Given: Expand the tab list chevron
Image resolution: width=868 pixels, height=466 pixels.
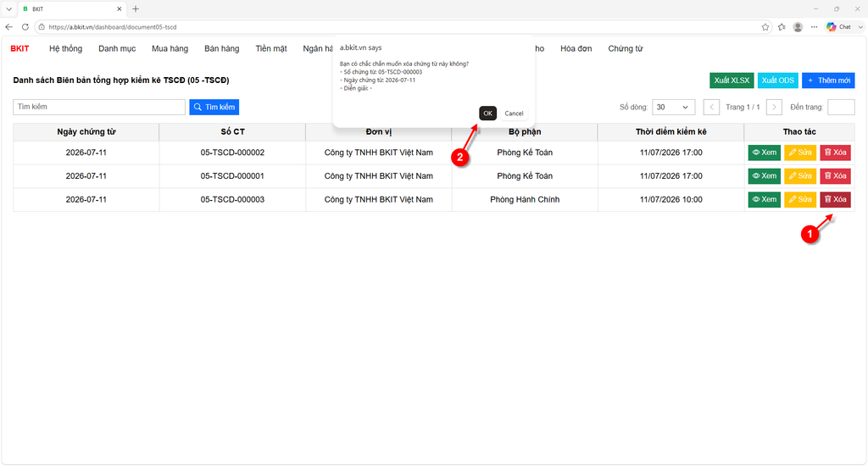Looking at the screenshot, I should click(x=8, y=8).
